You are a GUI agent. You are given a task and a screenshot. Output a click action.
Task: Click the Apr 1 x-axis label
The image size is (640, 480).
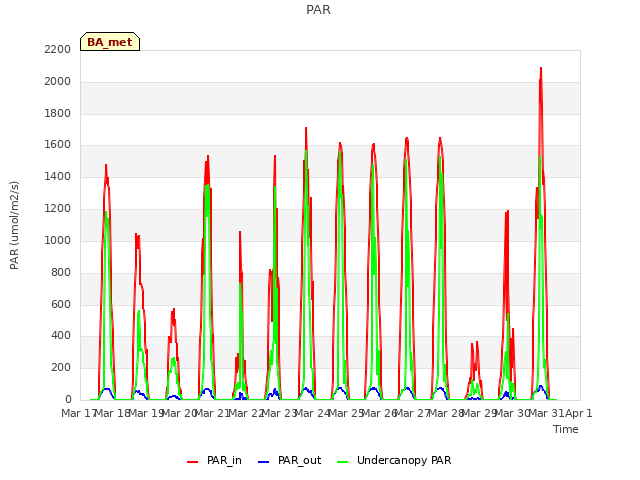(x=578, y=413)
